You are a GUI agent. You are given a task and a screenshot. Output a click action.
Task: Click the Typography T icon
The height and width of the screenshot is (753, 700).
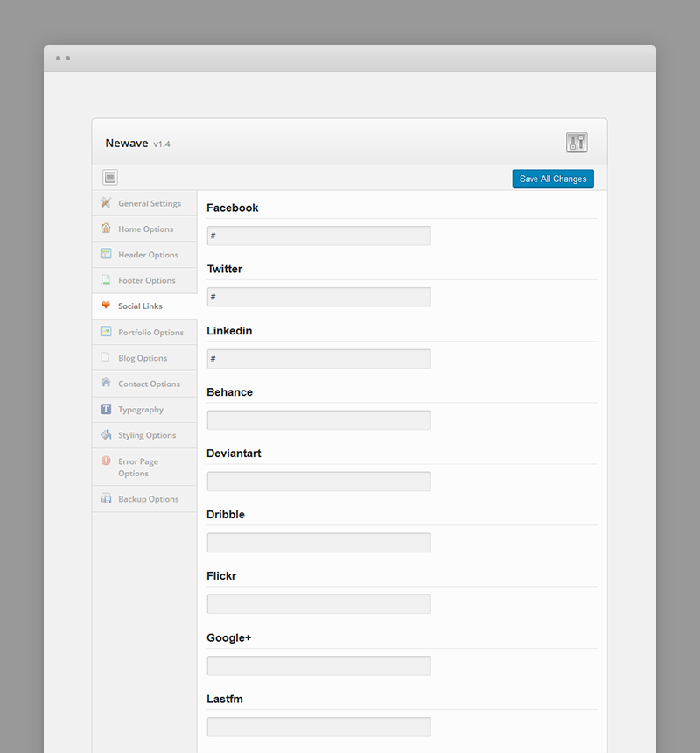click(106, 409)
